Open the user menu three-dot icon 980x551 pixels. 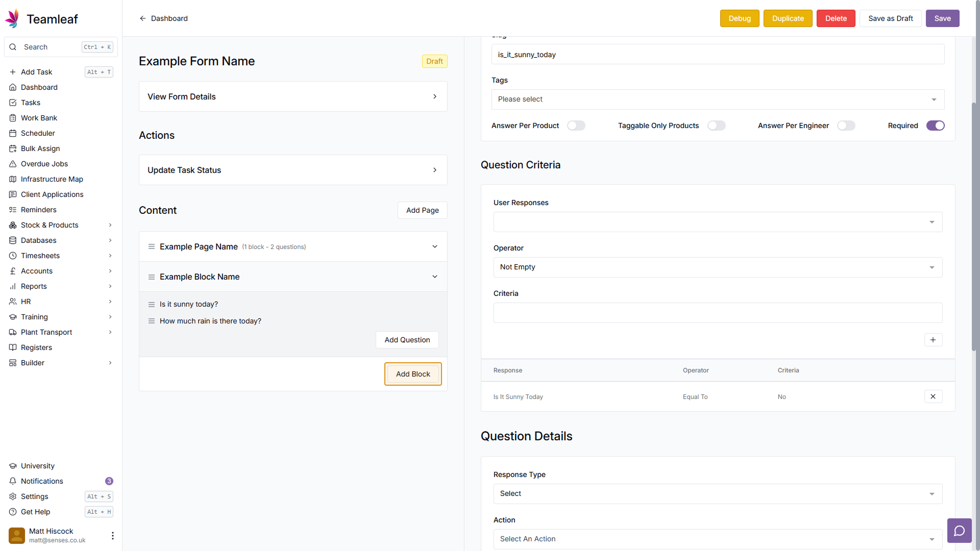(x=112, y=535)
